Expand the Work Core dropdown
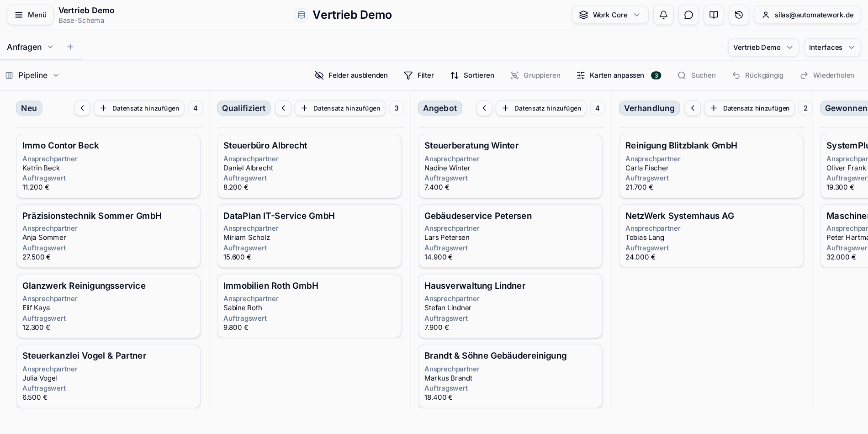This screenshot has height=434, width=868. (610, 15)
